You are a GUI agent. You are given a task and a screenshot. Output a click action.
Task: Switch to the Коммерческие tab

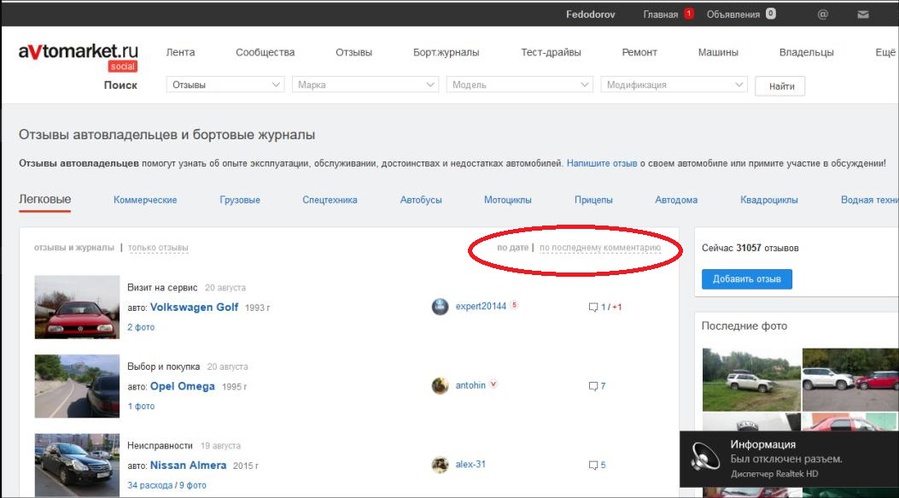145,200
